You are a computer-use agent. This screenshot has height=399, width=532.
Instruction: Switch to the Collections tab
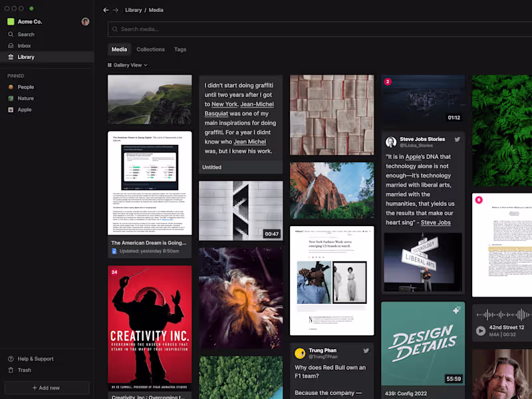tap(151, 49)
